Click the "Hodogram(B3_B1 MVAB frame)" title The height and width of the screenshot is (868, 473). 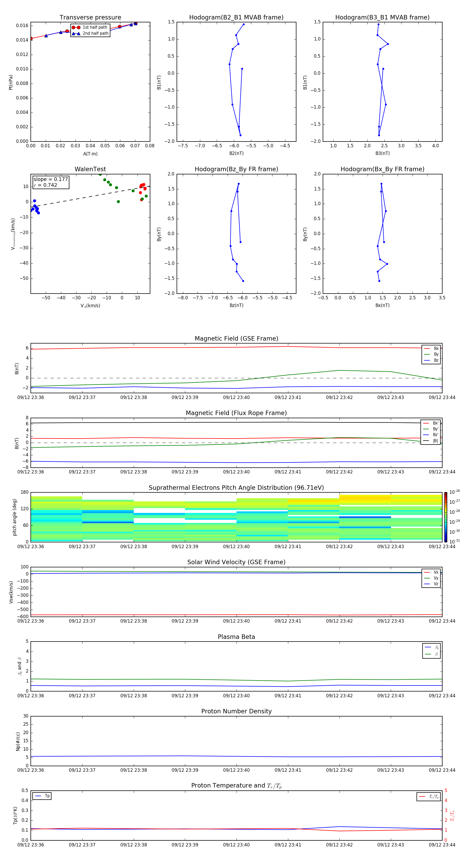click(382, 18)
